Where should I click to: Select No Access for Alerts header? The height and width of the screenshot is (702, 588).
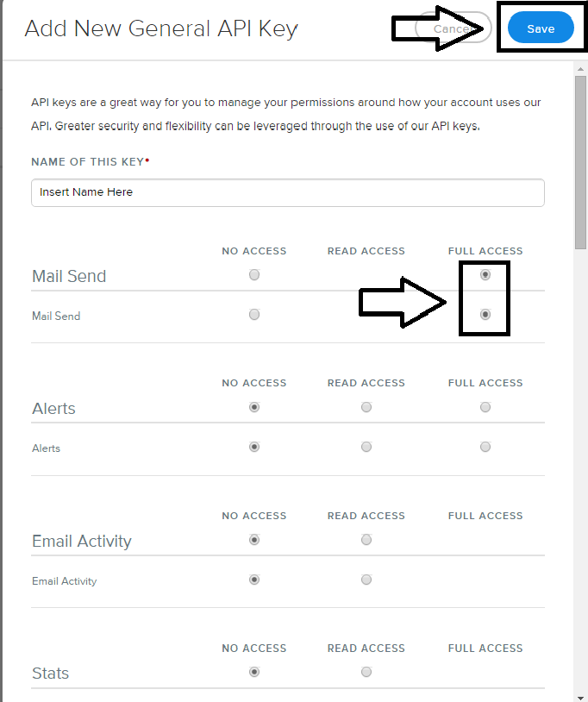point(254,407)
